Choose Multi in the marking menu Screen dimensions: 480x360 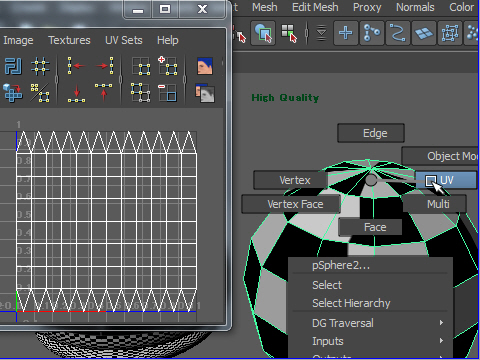point(435,204)
